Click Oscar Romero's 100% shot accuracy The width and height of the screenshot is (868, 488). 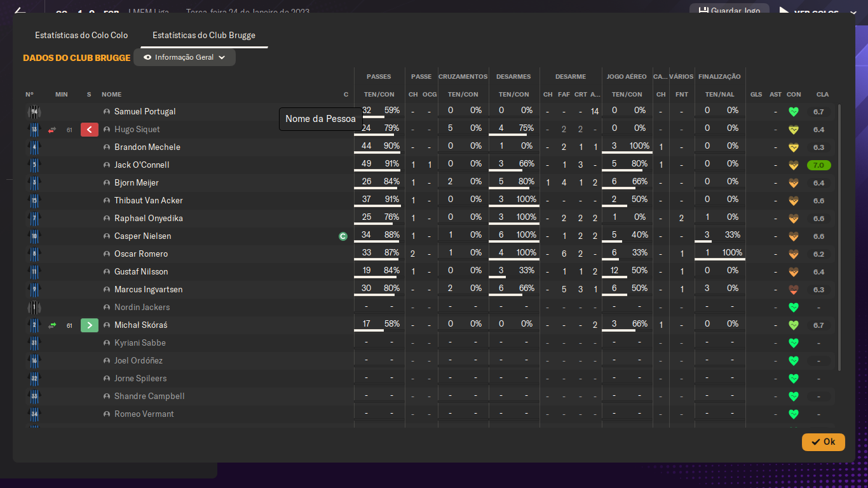tap(732, 253)
